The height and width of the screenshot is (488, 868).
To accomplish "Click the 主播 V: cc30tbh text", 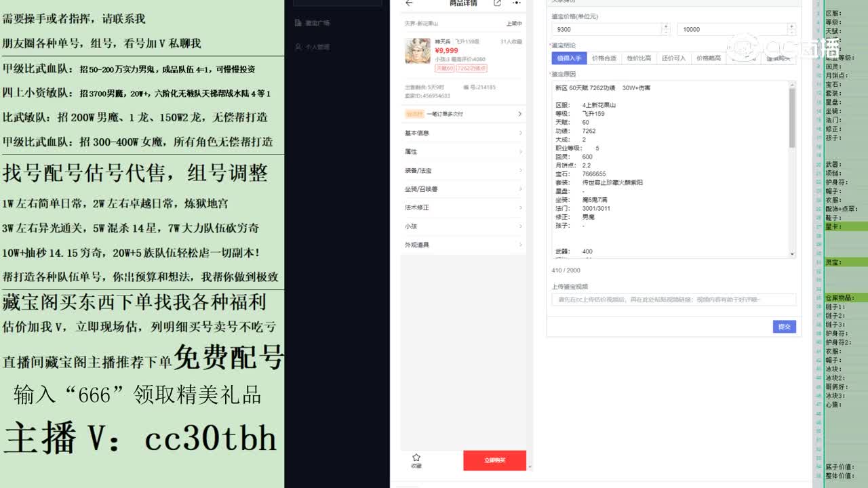I will coord(141,439).
